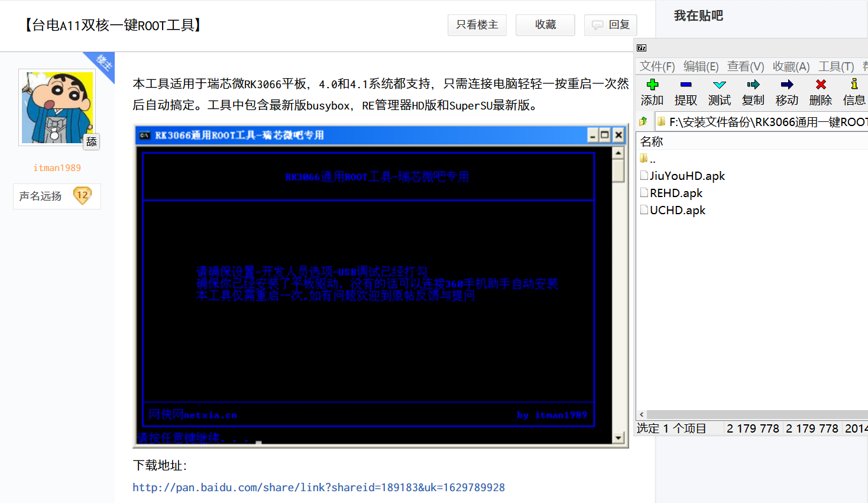
Task: Click the status bar text 选定 1 个项目
Action: coord(671,428)
